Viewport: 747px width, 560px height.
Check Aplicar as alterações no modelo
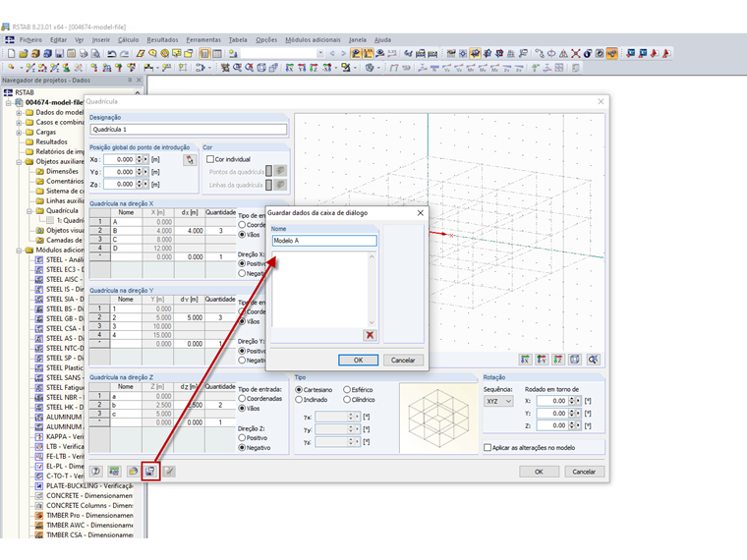(x=488, y=448)
